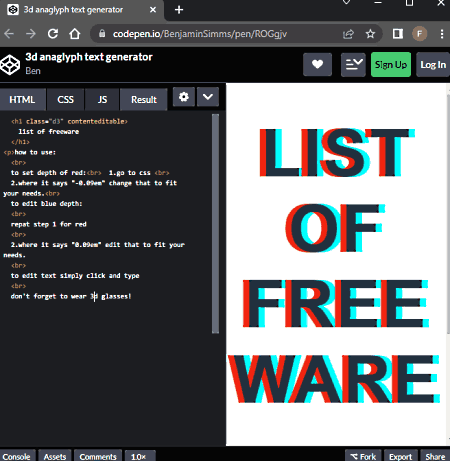Click the code line 'list of freeware'
The height and width of the screenshot is (461, 450).
(49, 132)
